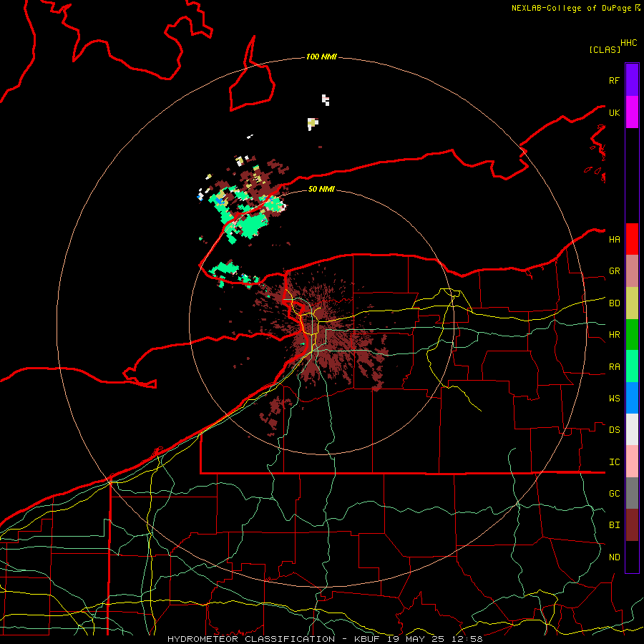The image size is (644, 644).
Task: Click the BD legend label
Action: tap(615, 303)
